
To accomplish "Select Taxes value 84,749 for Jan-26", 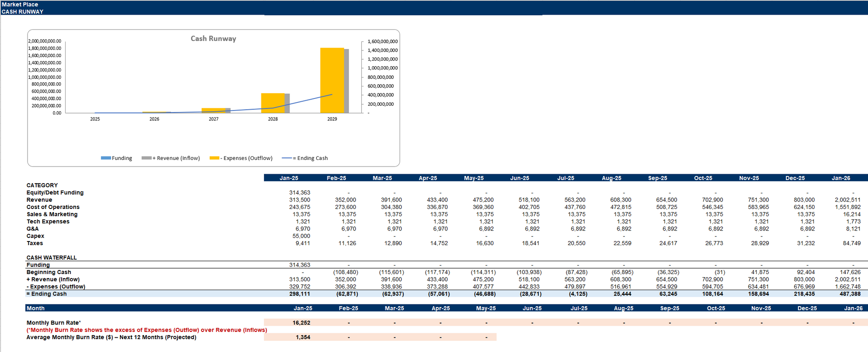I will coord(851,243).
